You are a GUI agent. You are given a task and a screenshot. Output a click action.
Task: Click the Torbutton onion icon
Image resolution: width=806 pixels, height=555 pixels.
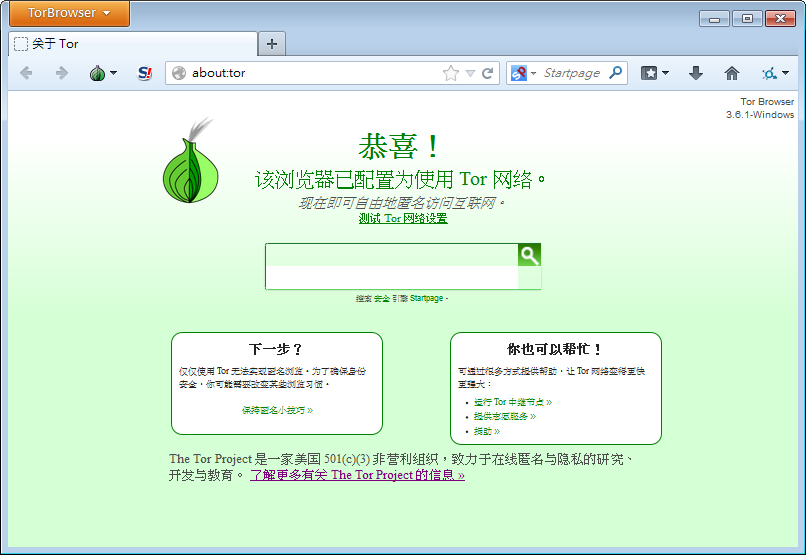[x=97, y=73]
